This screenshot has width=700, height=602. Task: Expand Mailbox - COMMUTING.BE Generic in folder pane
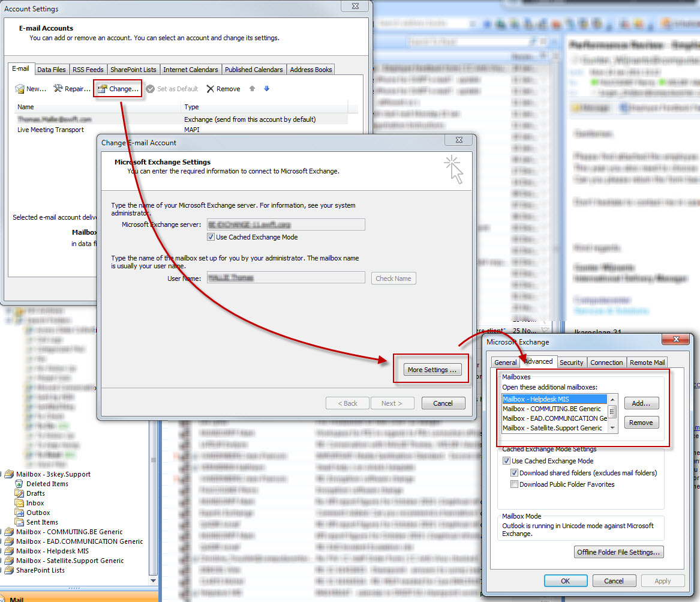[x=1, y=532]
